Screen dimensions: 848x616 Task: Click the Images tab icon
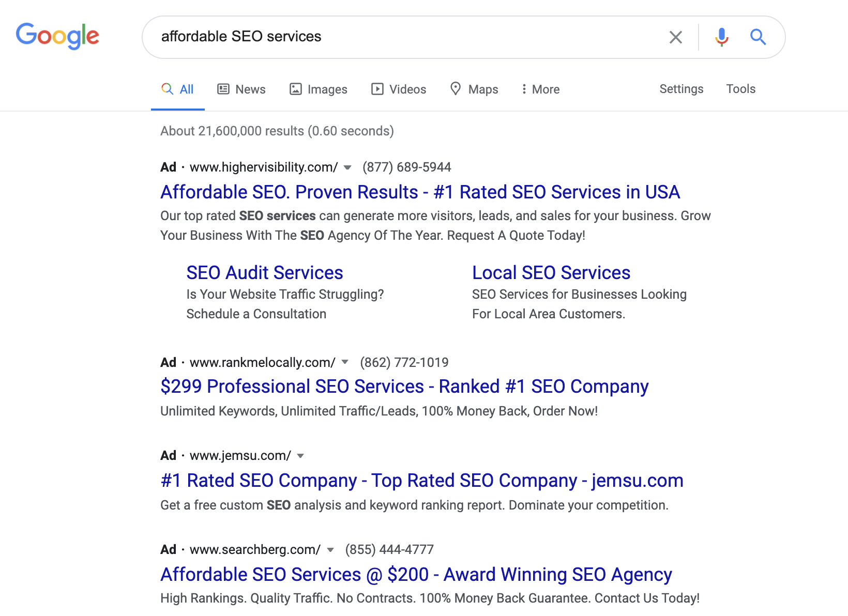pos(295,89)
